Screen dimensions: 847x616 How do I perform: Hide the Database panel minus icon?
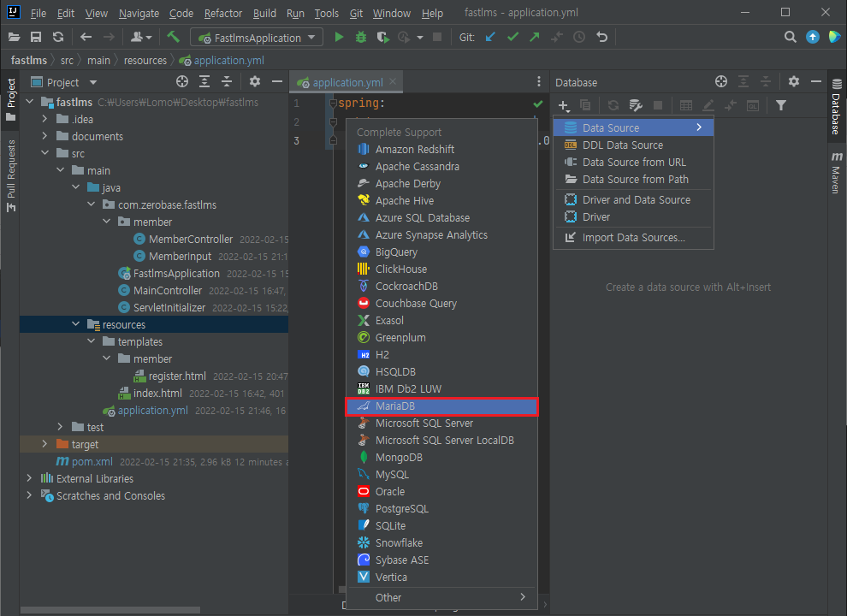click(x=815, y=82)
